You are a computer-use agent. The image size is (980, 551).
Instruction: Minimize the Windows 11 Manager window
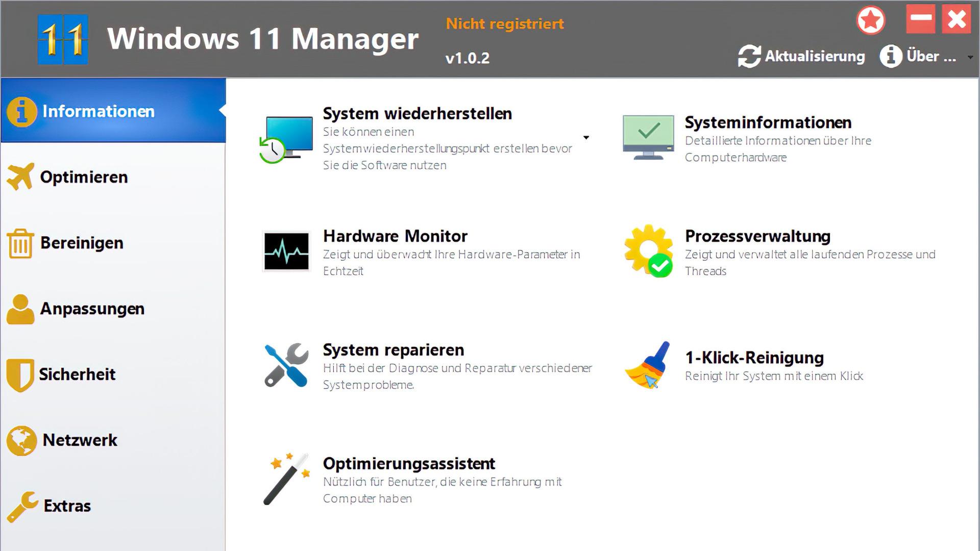pyautogui.click(x=921, y=19)
